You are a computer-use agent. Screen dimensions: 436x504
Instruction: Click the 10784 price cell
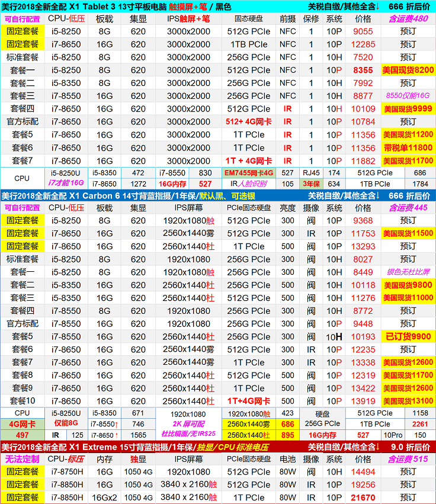(x=363, y=122)
